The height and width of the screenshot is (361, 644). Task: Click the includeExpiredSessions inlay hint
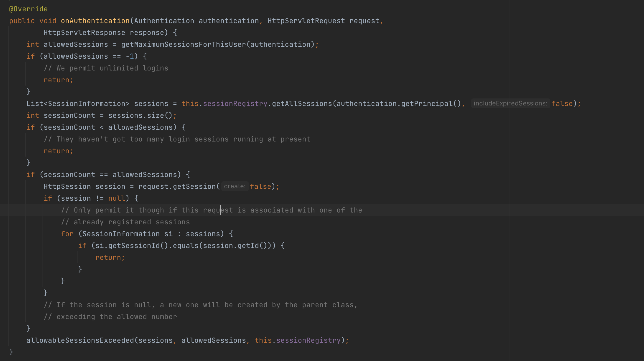click(x=510, y=104)
